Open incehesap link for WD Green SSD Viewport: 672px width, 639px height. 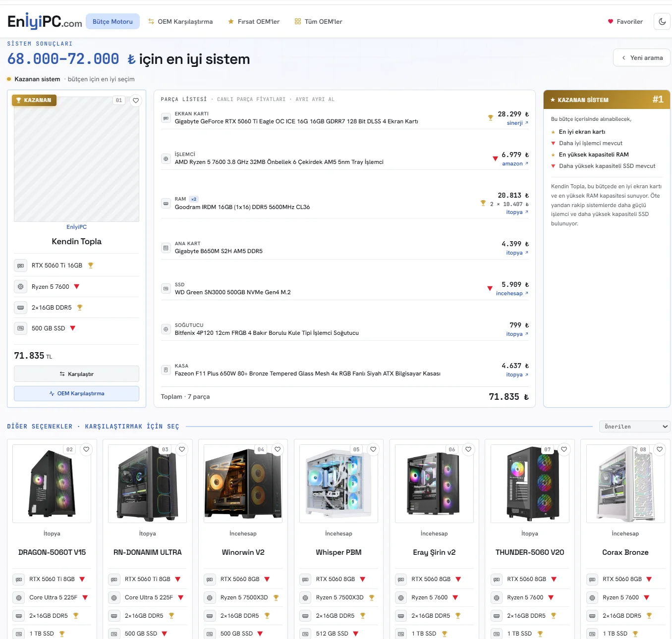[512, 293]
